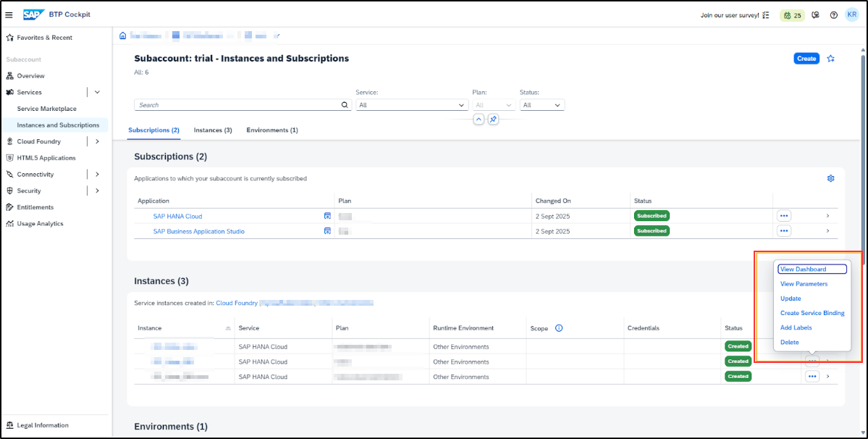
Task: Collapse the Services sidebar section
Action: click(97, 92)
